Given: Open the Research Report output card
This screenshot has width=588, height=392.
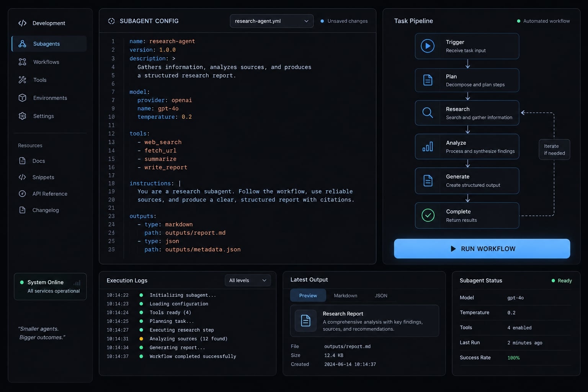Looking at the screenshot, I should coord(364,321).
